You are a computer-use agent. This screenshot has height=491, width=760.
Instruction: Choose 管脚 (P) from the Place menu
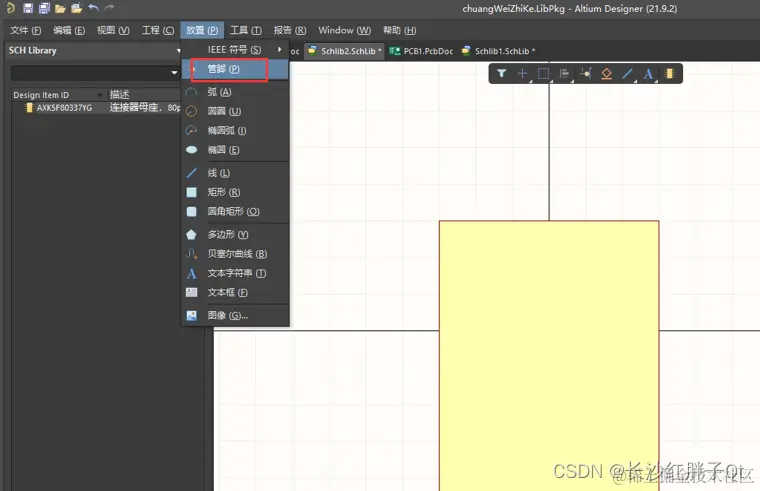[235, 69]
